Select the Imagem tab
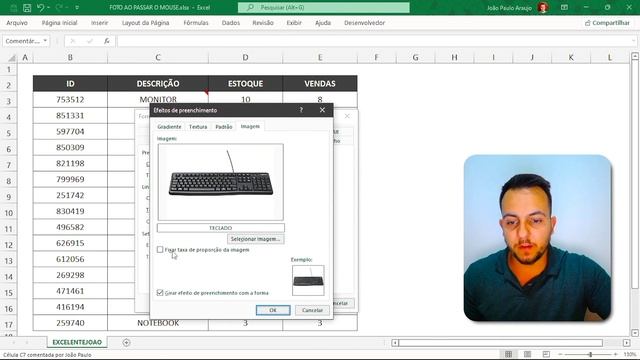Viewport: 640px width, 360px height. tap(250, 127)
